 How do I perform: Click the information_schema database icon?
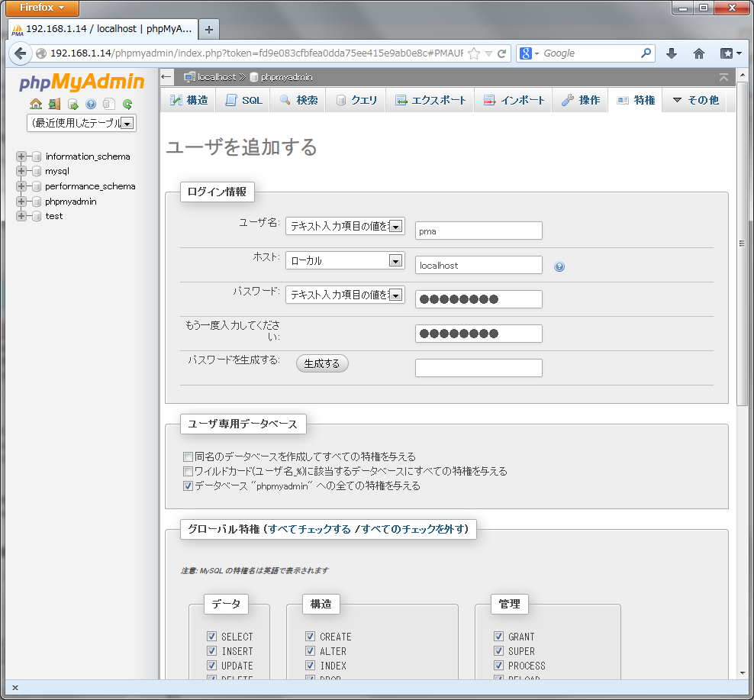click(x=37, y=156)
